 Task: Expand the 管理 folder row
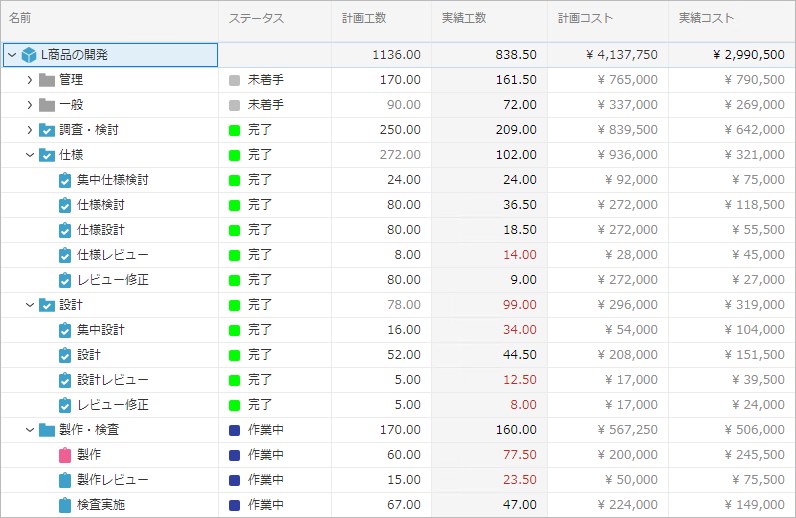point(30,80)
